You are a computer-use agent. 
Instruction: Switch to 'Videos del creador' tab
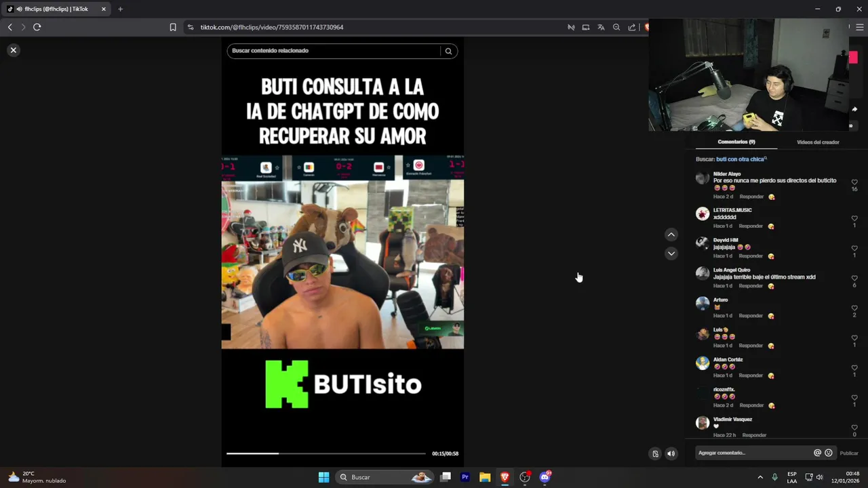pyautogui.click(x=818, y=142)
